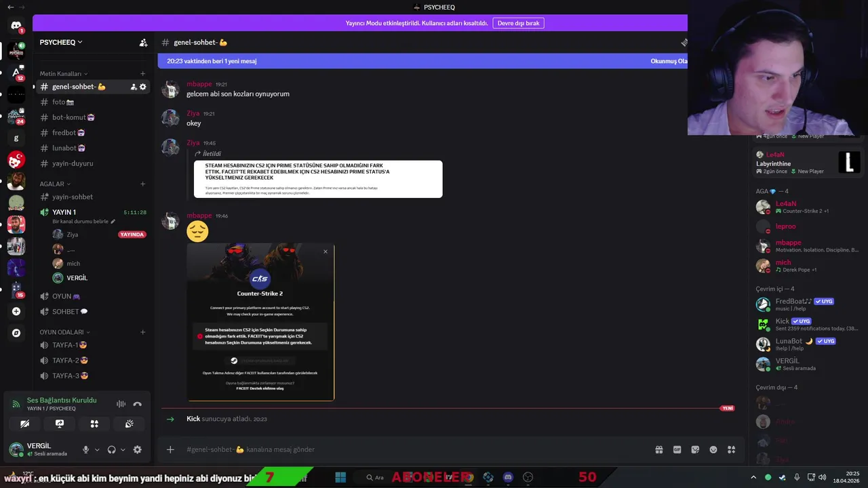Open Discord icon in Windows taskbar
Image resolution: width=868 pixels, height=488 pixels.
[x=508, y=477]
